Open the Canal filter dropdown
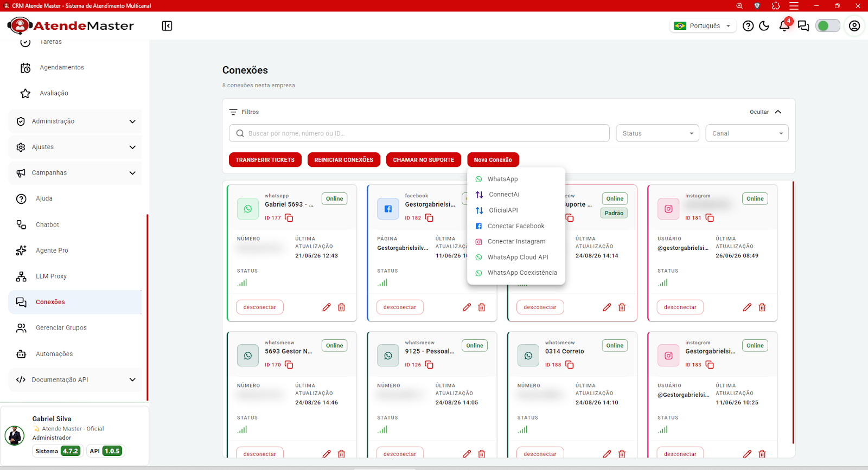The image size is (868, 470). click(747, 133)
